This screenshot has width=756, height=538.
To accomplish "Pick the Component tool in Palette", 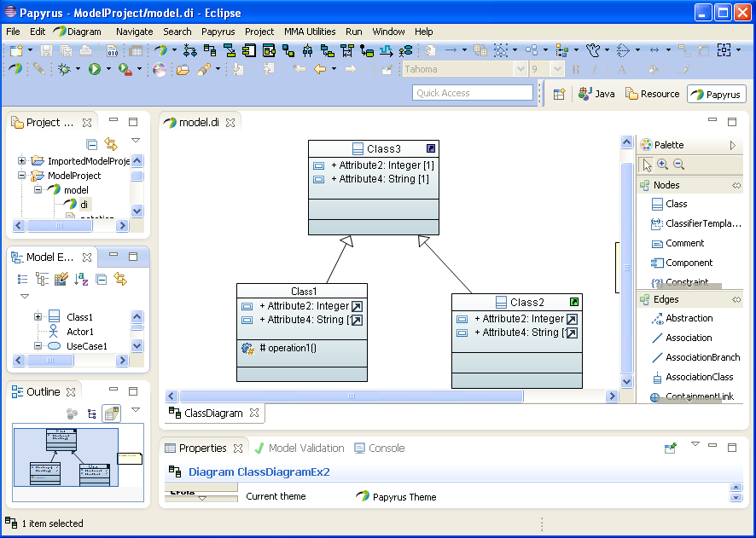I will [x=682, y=263].
